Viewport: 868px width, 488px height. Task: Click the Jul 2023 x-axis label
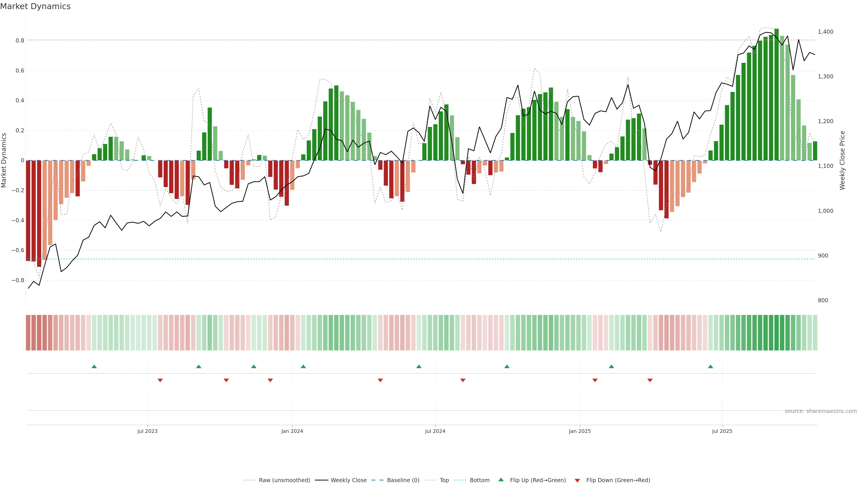click(147, 431)
